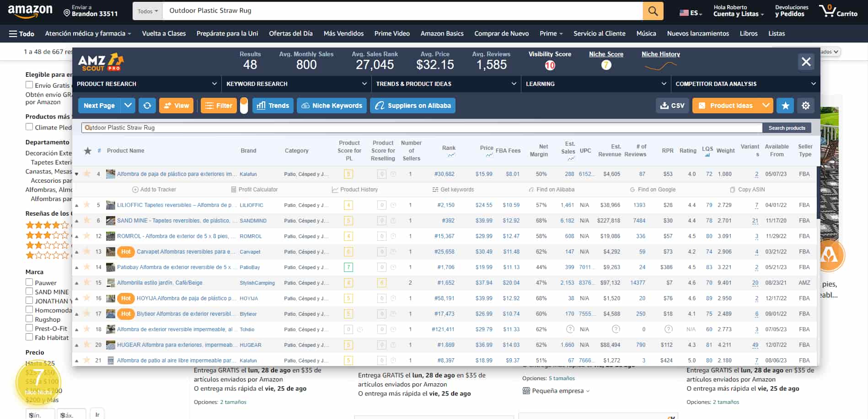Viewport: 868px width, 419px height.
Task: Click the Amazon logo
Action: tap(30, 11)
